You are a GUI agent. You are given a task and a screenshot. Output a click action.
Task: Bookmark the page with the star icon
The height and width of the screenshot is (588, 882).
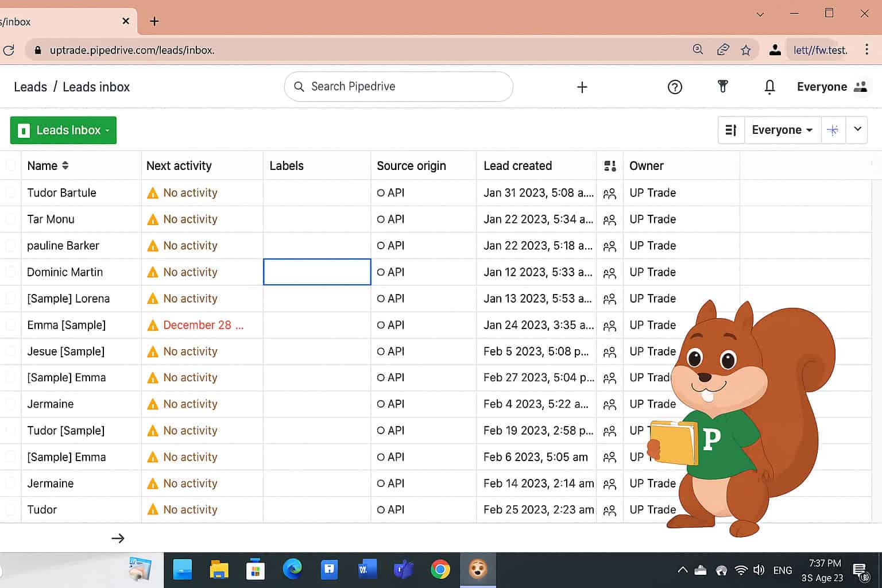pos(746,51)
